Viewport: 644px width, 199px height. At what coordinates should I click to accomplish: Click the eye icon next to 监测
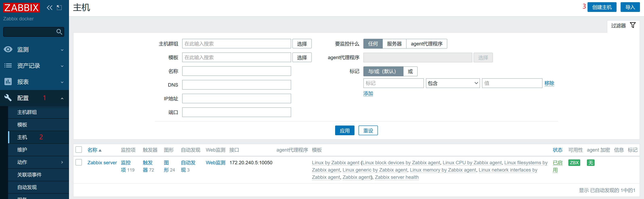coord(8,49)
